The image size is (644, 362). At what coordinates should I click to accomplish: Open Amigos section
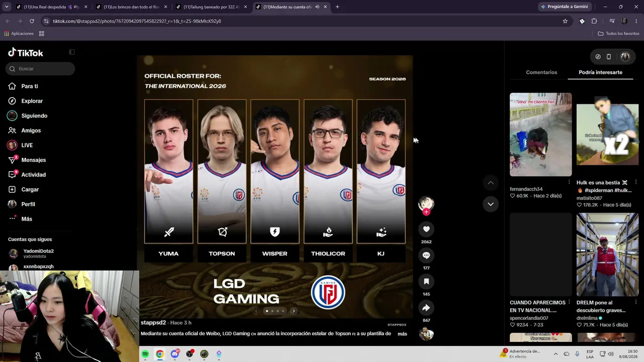pos(31,131)
